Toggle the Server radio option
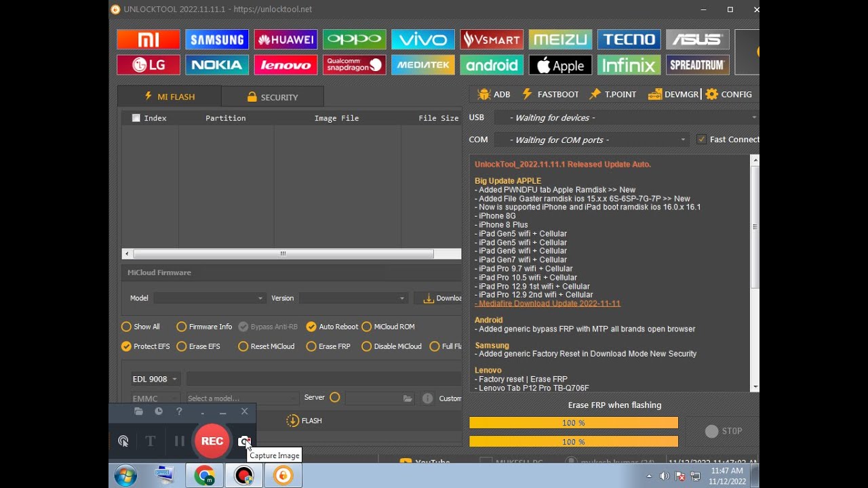This screenshot has height=488, width=868. [334, 398]
